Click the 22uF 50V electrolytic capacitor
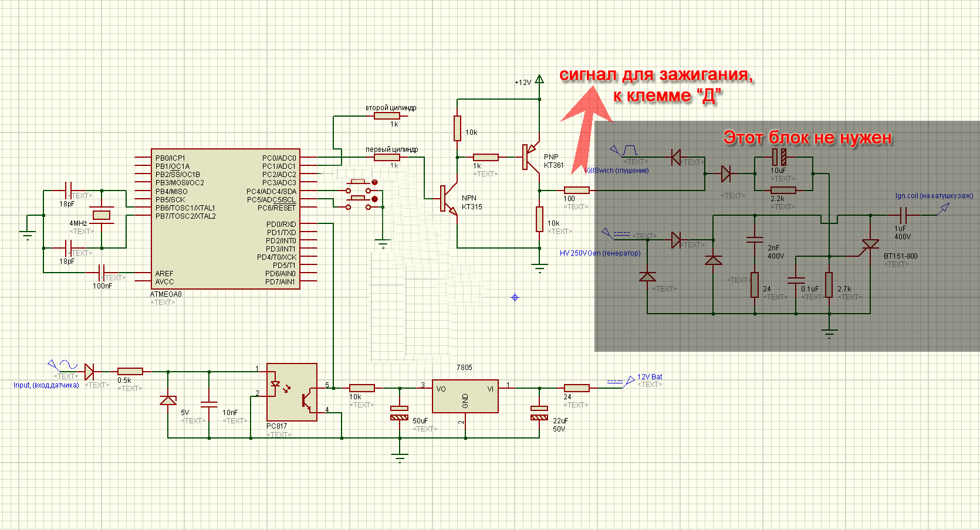Viewport: 980px width, 530px height. [x=539, y=413]
